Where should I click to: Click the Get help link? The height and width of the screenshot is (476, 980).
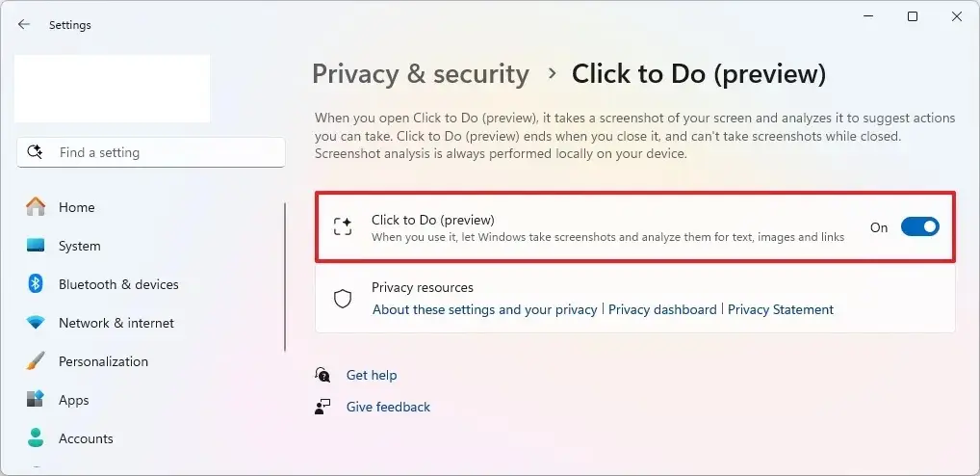click(x=371, y=375)
